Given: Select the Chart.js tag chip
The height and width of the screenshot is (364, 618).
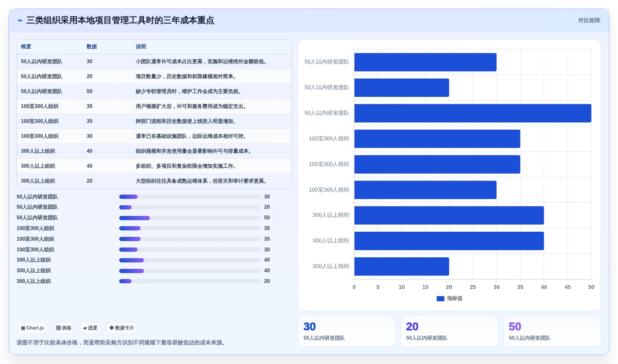Looking at the screenshot, I should (32, 328).
